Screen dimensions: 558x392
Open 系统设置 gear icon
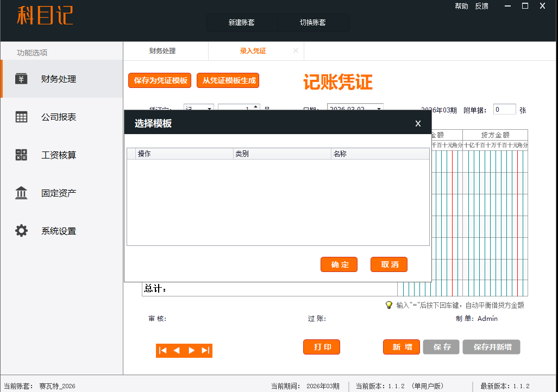pyautogui.click(x=21, y=231)
